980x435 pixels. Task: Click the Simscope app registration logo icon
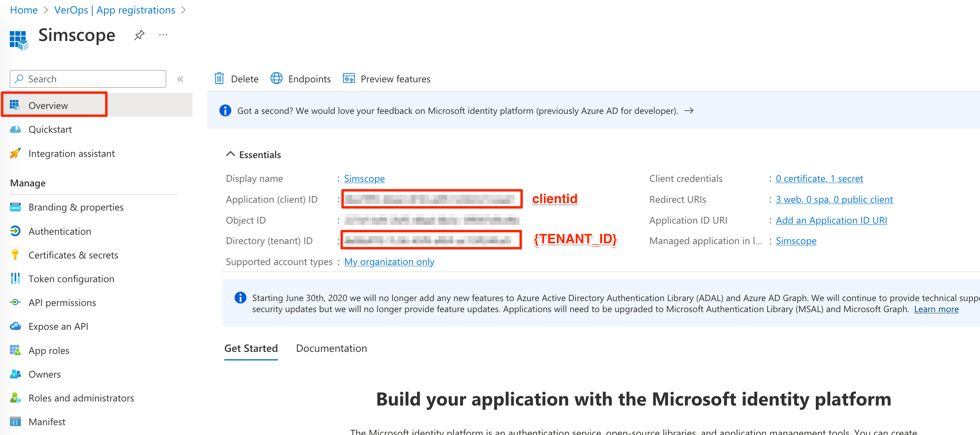click(x=19, y=40)
